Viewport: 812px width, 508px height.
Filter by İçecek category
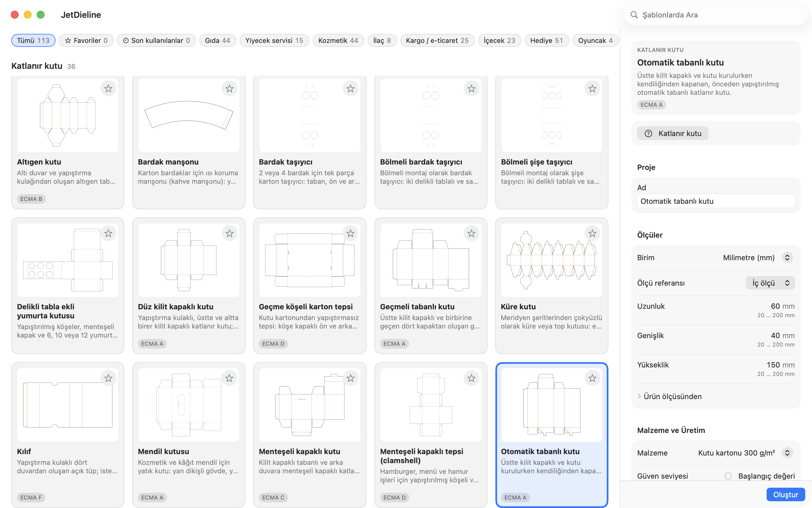coord(499,40)
